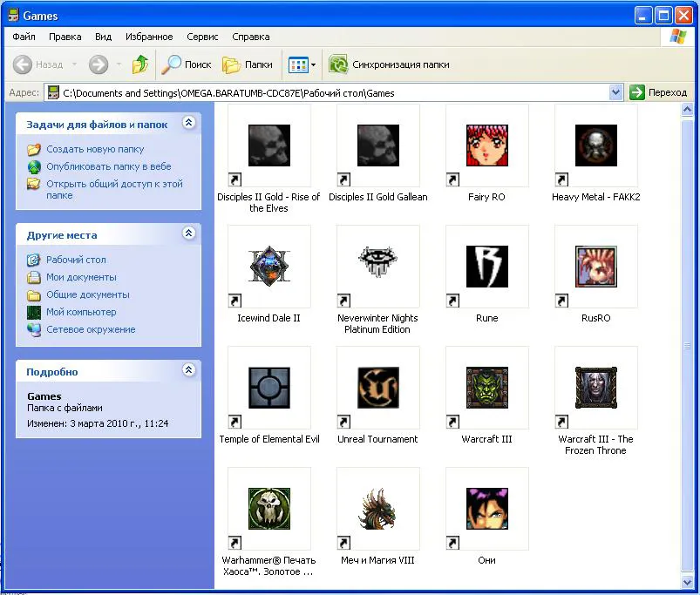Click Открыть общий доступ к этой папке
The height and width of the screenshot is (595, 700).
[114, 190]
